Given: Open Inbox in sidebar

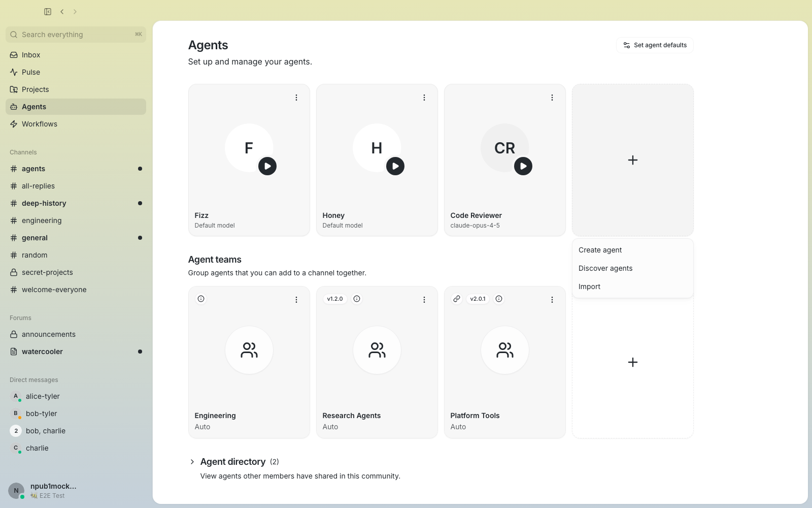Looking at the screenshot, I should pos(76,55).
